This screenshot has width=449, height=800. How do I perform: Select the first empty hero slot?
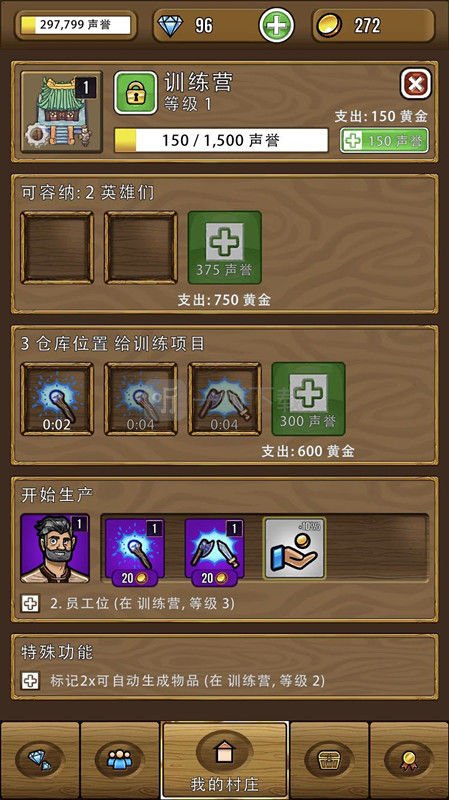(57, 247)
